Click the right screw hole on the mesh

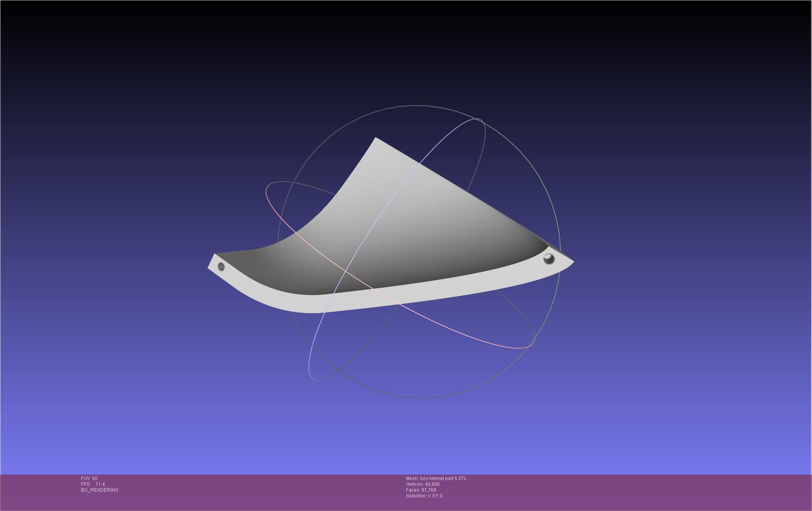click(x=549, y=259)
